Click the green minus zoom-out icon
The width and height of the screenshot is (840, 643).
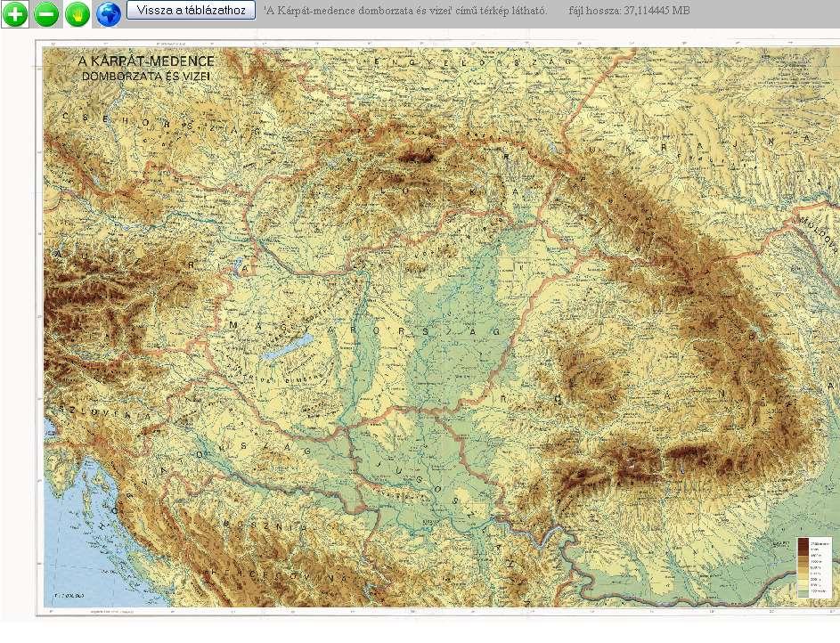tap(46, 14)
